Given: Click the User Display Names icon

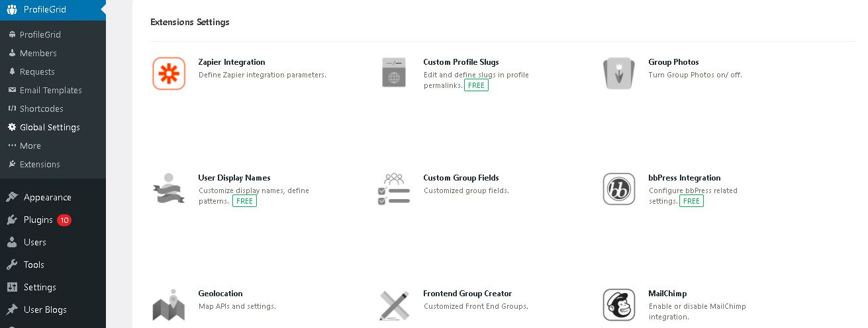Looking at the screenshot, I should (x=169, y=188).
